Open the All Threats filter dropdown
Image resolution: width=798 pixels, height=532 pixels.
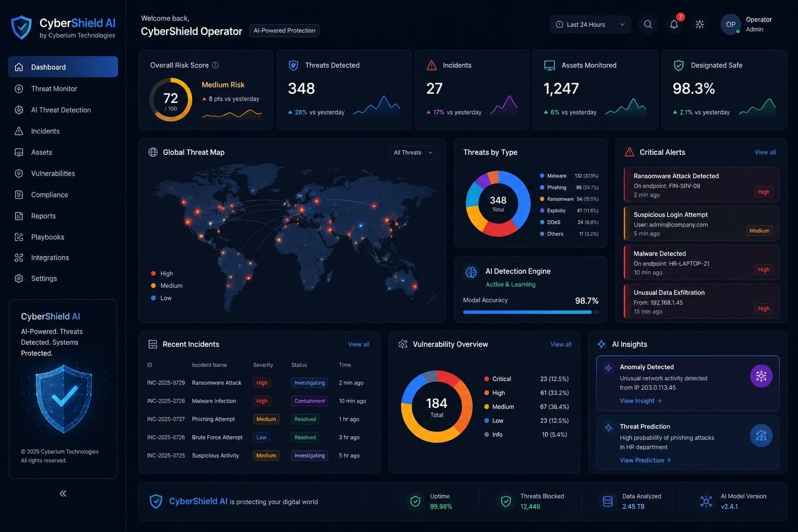click(413, 153)
